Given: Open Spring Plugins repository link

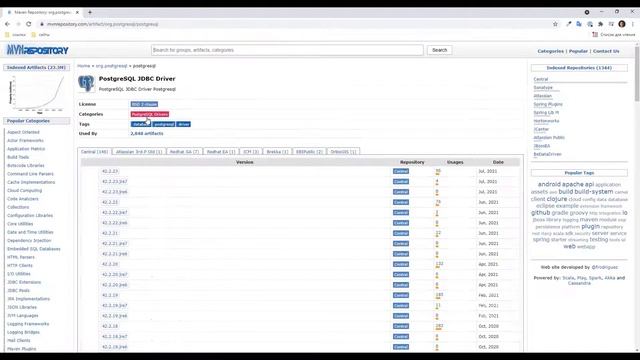Looking at the screenshot, I should coord(548,104).
